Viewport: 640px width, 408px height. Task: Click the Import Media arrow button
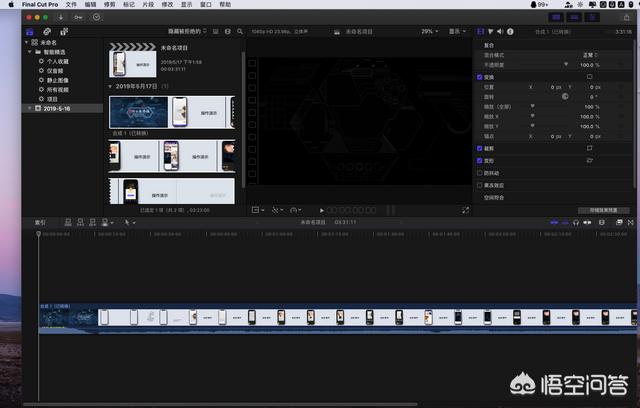(x=63, y=17)
